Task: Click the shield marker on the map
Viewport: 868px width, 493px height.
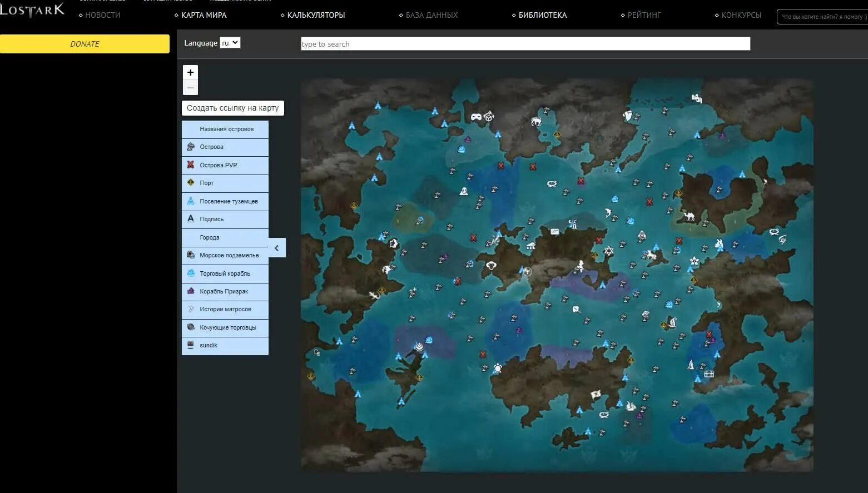Action: 628,116
